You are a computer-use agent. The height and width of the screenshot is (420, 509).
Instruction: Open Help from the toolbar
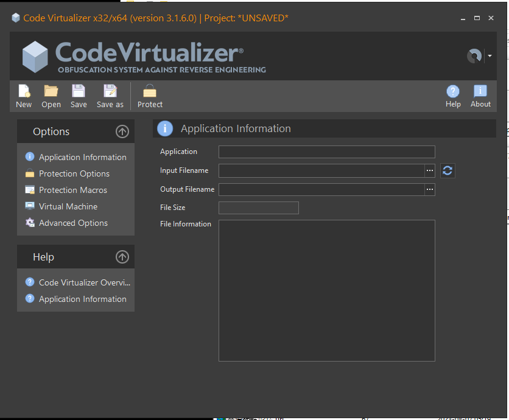(453, 94)
